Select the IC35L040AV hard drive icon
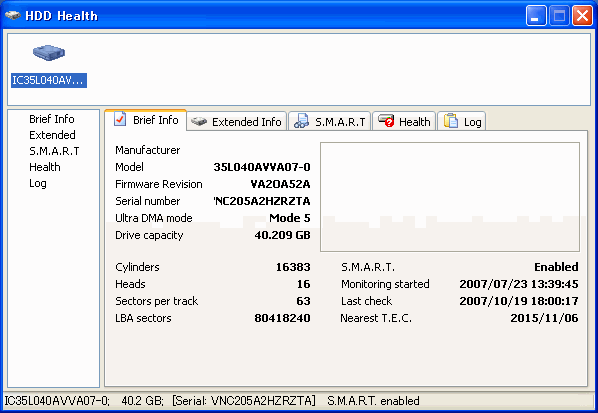This screenshot has width=598, height=413. 49,53
